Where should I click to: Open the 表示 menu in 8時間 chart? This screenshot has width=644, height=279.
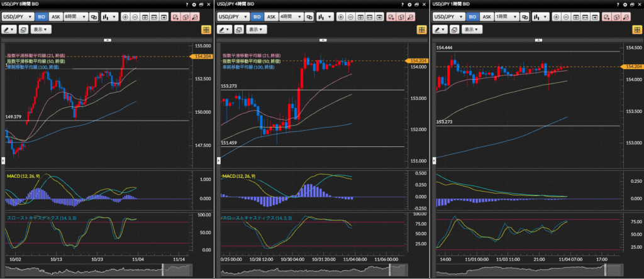(41, 30)
